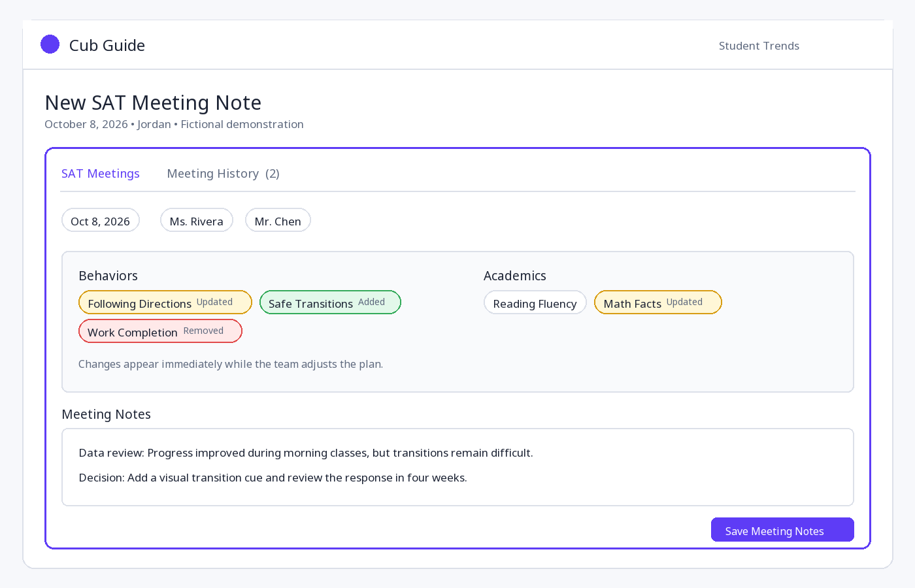
Task: Click the Work Completion behavior chip
Action: coord(160,331)
